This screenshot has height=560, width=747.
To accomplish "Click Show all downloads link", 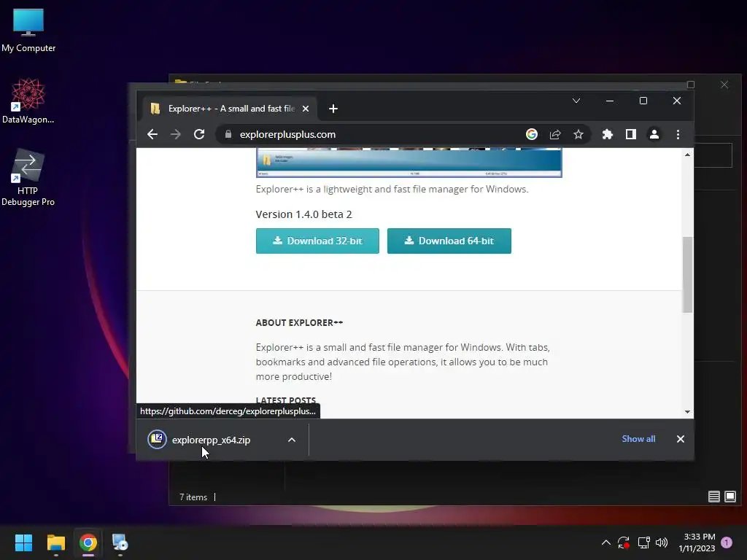I will pyautogui.click(x=638, y=439).
